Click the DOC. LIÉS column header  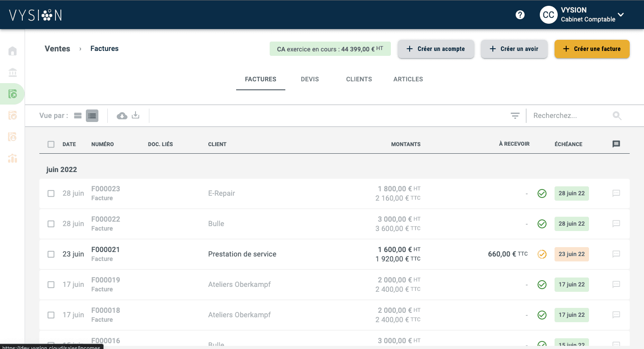click(160, 144)
